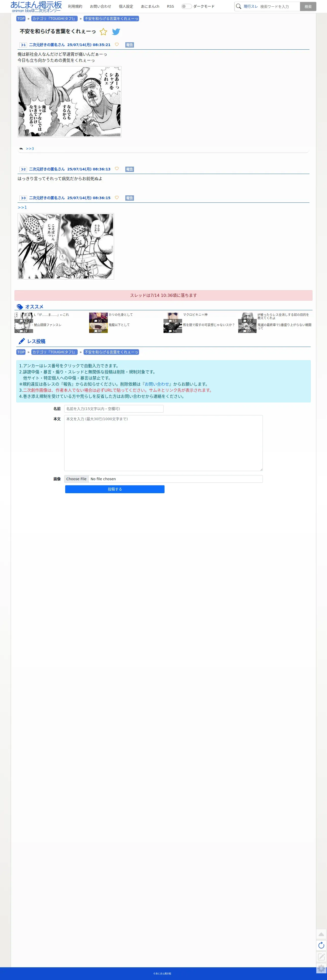Open 利用規約 in the top navigation
This screenshot has height=980, width=327.
tap(75, 6)
